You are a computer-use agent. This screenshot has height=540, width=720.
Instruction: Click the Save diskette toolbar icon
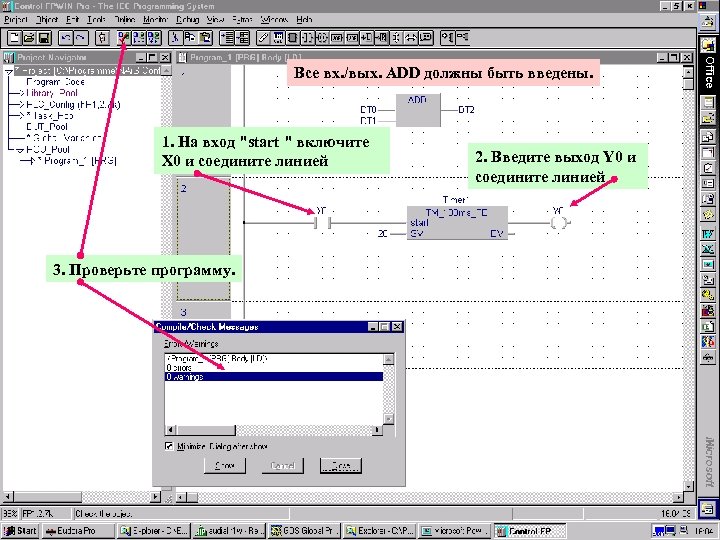click(44, 38)
